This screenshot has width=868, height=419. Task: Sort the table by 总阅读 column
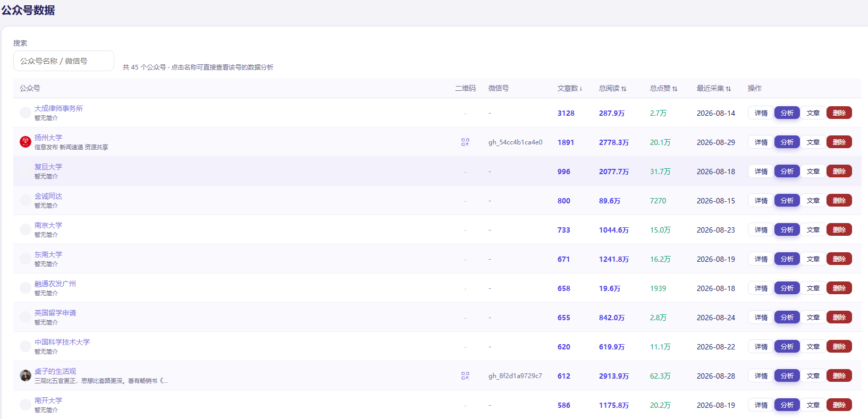[x=612, y=88]
